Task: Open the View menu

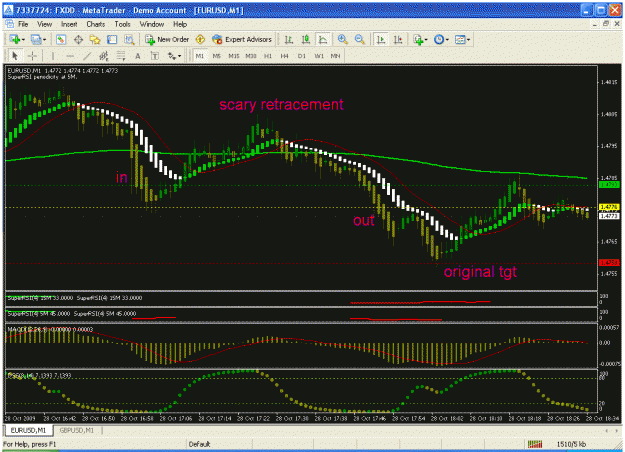Action: click(45, 24)
